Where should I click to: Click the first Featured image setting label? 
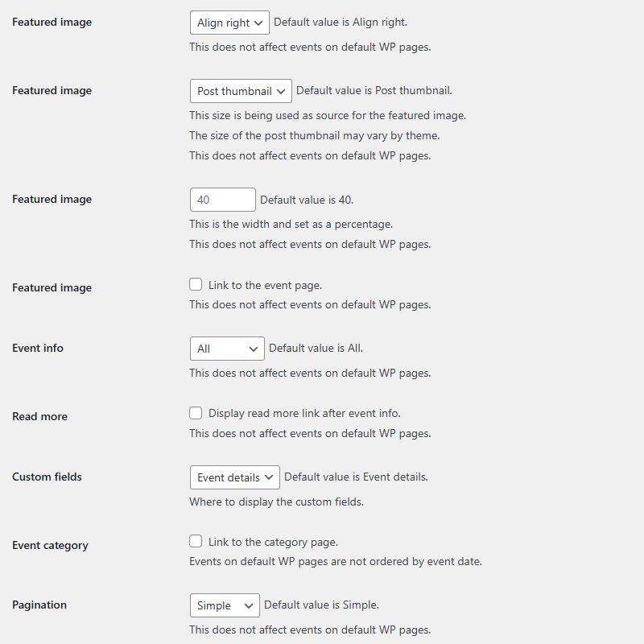pyautogui.click(x=52, y=22)
